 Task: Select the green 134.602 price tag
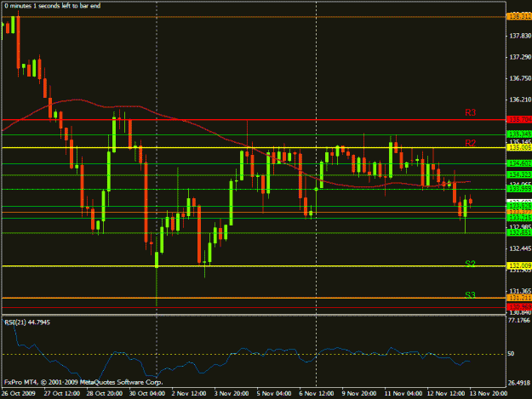519,163
